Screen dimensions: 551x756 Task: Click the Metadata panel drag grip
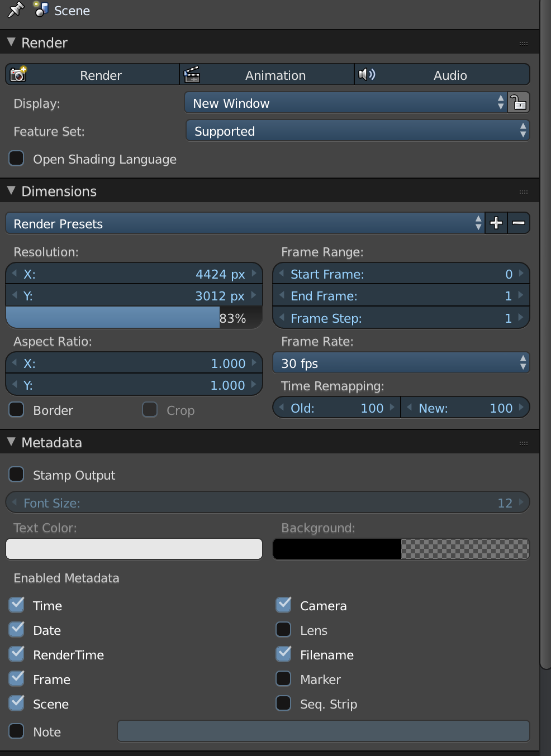524,443
